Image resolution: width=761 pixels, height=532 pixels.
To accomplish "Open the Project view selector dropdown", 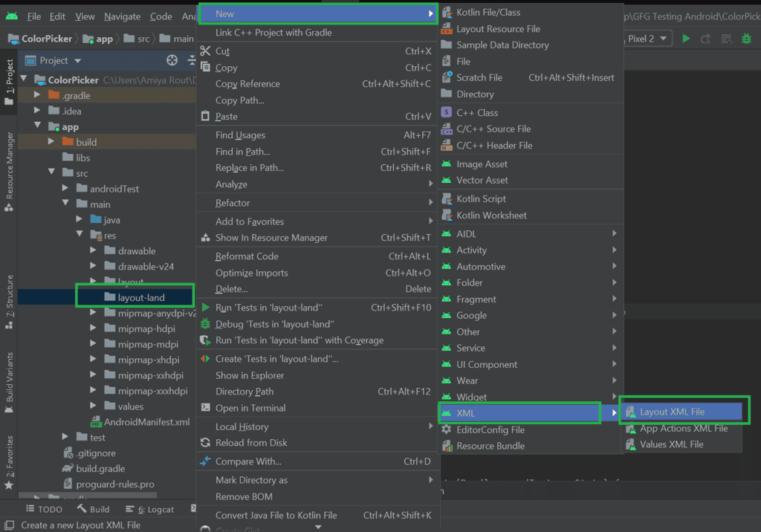I will click(x=54, y=61).
